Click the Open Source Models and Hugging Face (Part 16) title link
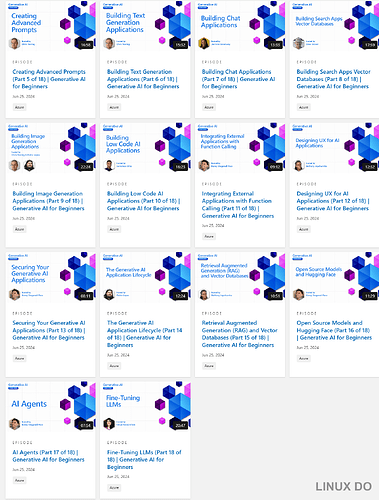Screen dimensions: 379x500 pyautogui.click(x=334, y=330)
